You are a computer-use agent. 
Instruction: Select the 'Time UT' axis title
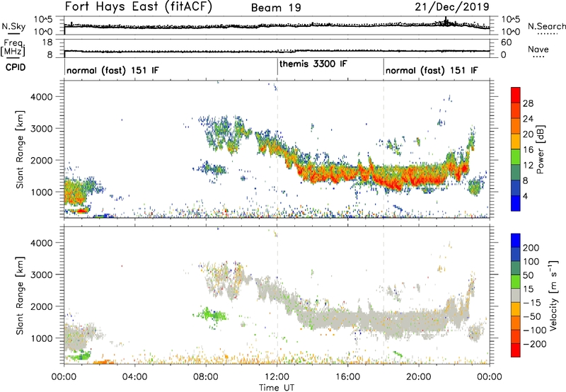coord(277,388)
